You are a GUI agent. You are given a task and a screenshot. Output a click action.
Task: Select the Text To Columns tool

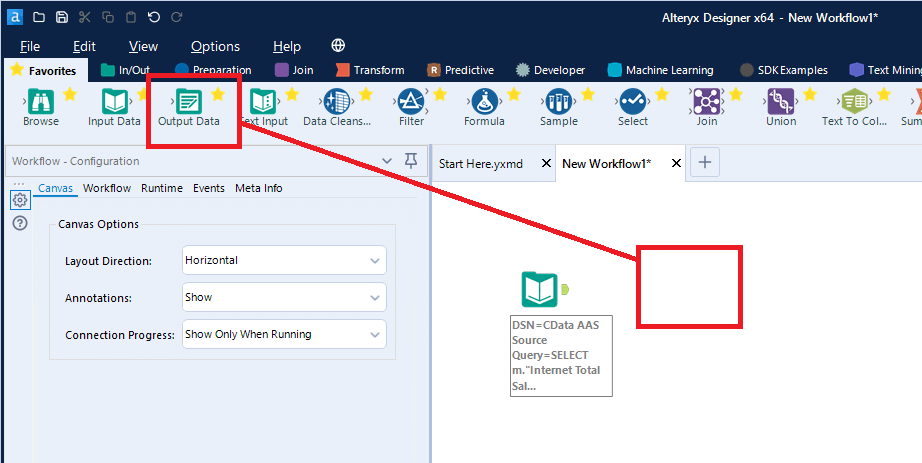[x=855, y=101]
